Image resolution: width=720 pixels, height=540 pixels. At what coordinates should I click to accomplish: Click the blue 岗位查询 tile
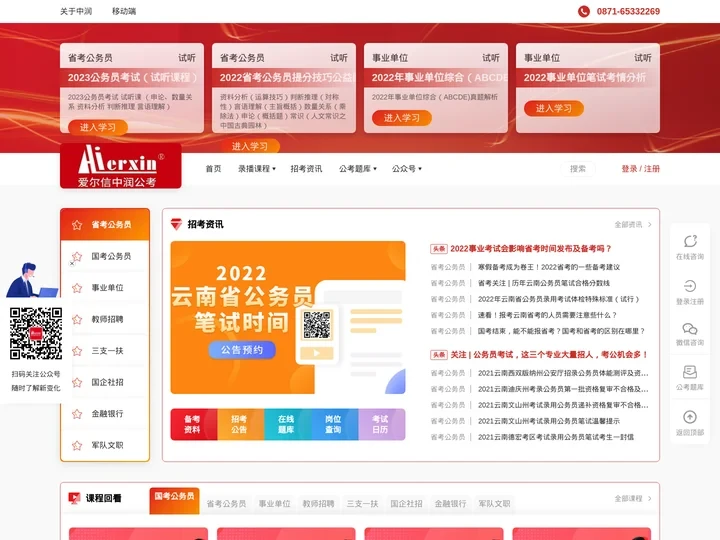pos(335,424)
